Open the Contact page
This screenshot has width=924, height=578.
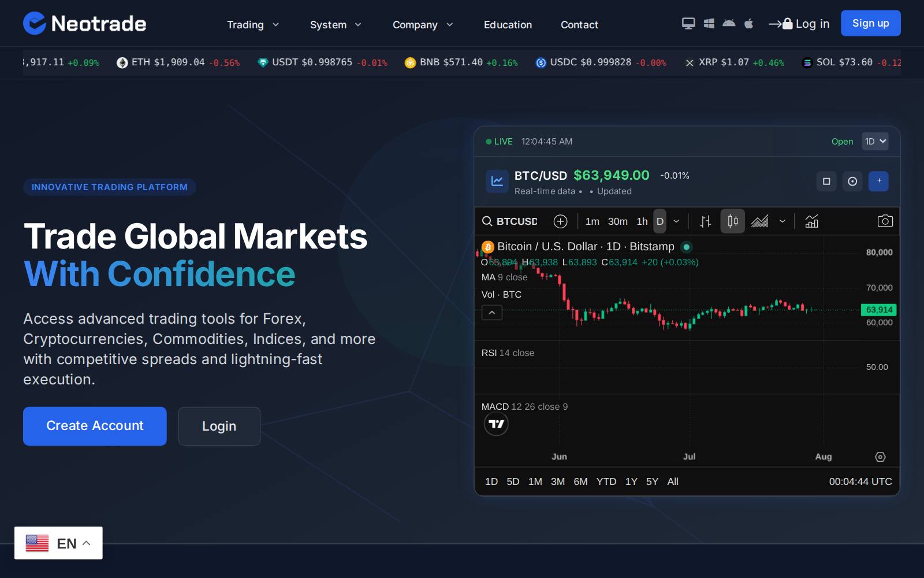(x=579, y=25)
